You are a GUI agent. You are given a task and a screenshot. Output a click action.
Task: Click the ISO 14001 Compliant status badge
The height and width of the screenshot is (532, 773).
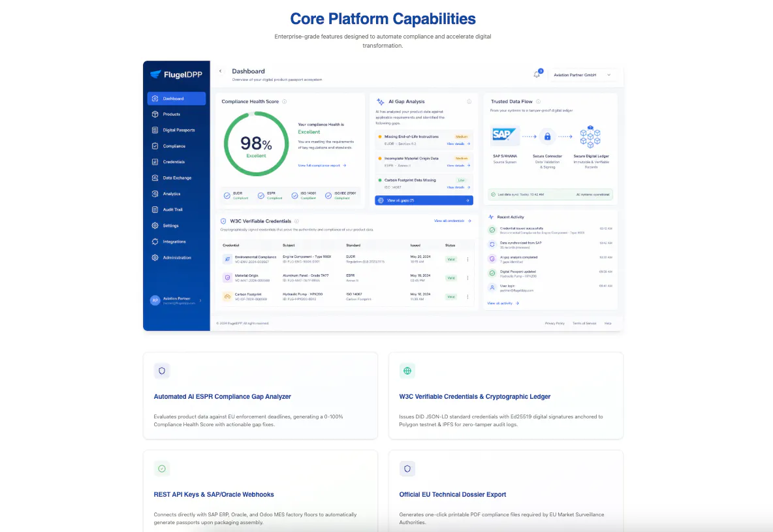pos(304,196)
